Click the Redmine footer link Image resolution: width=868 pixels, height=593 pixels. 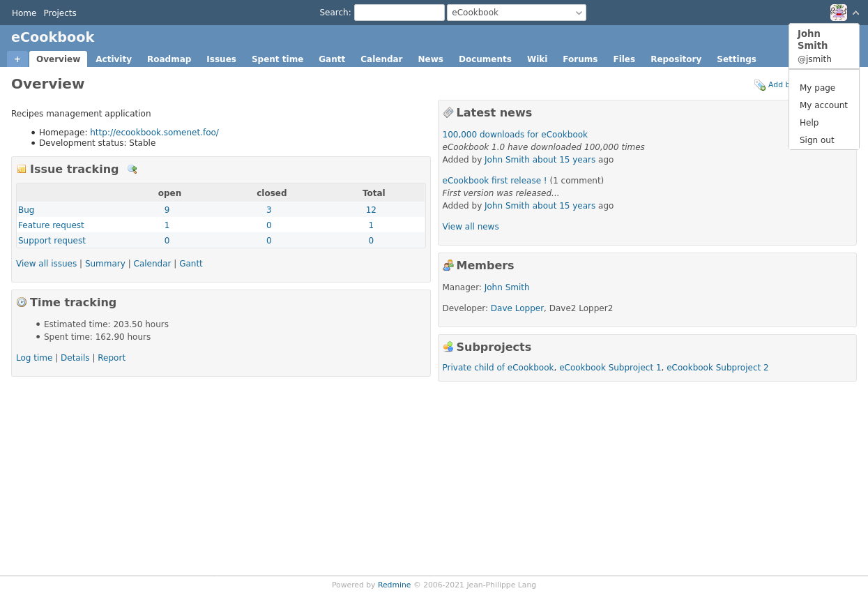[x=394, y=585]
